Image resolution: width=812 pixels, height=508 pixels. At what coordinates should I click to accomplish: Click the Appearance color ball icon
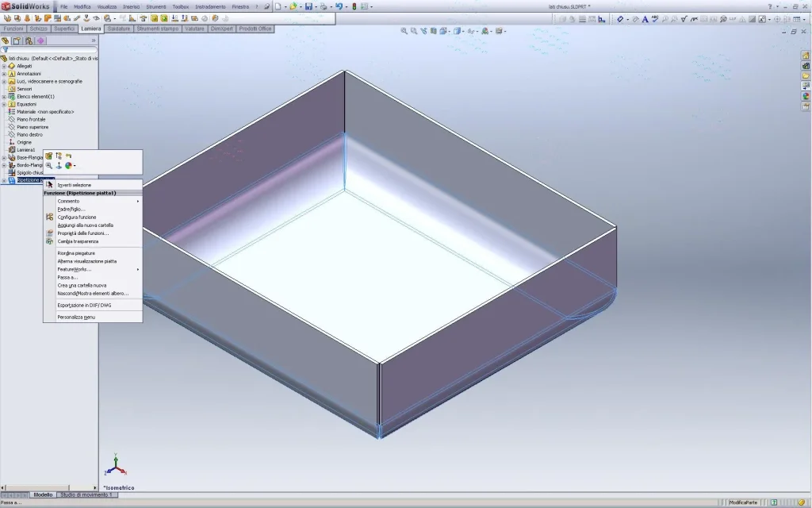pos(68,165)
